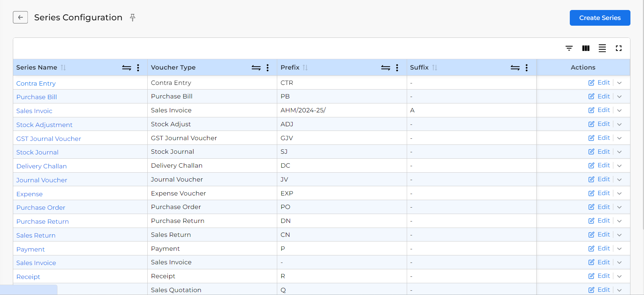Open the Purchase Order series link
Image resolution: width=644 pixels, height=295 pixels.
(x=41, y=208)
